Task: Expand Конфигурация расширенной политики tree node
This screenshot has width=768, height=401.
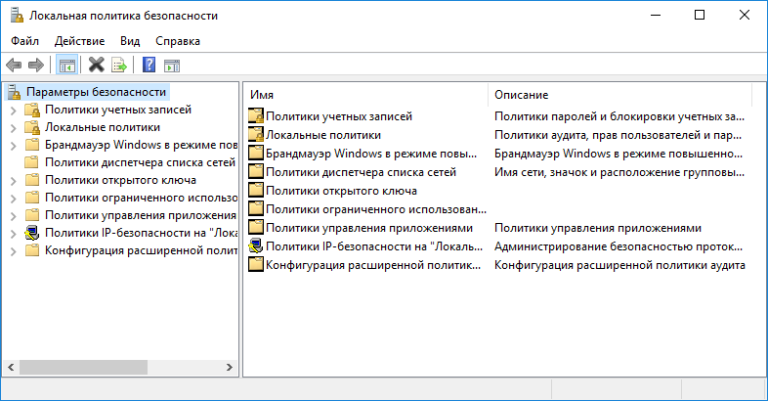Action: [13, 250]
